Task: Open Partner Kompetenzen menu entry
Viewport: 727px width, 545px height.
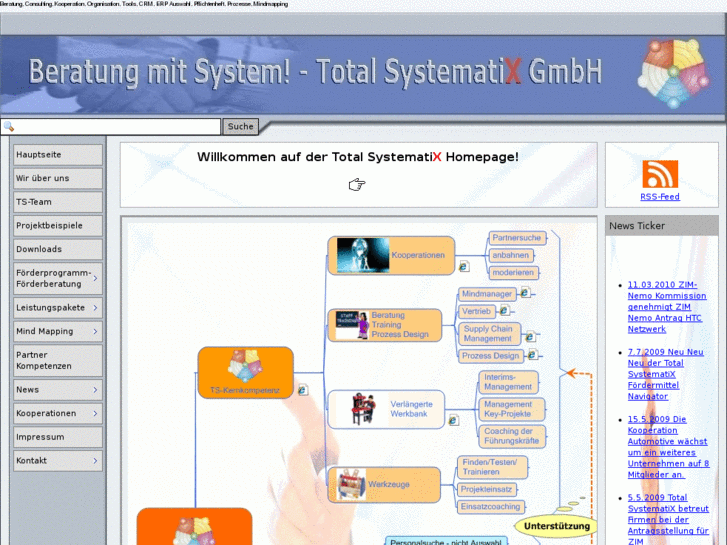Action: pos(58,360)
